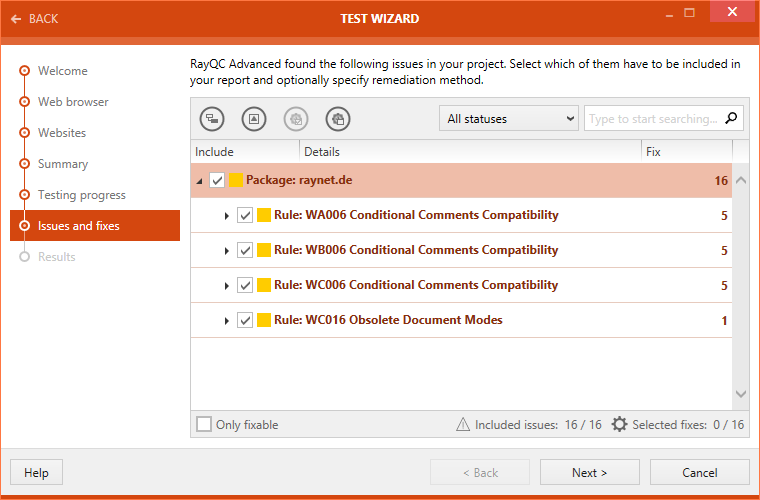Click the Fix column header
760x500 pixels.
pyautogui.click(x=687, y=152)
